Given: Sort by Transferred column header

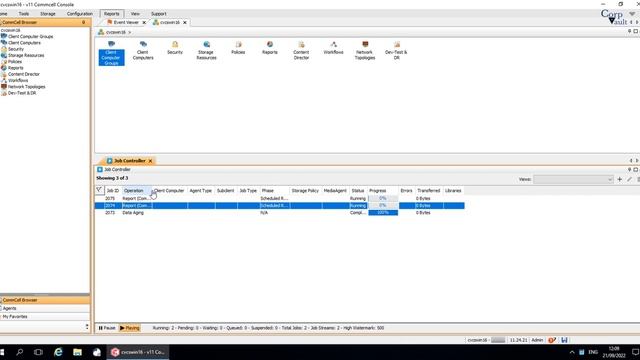Looking at the screenshot, I should click(x=429, y=191).
